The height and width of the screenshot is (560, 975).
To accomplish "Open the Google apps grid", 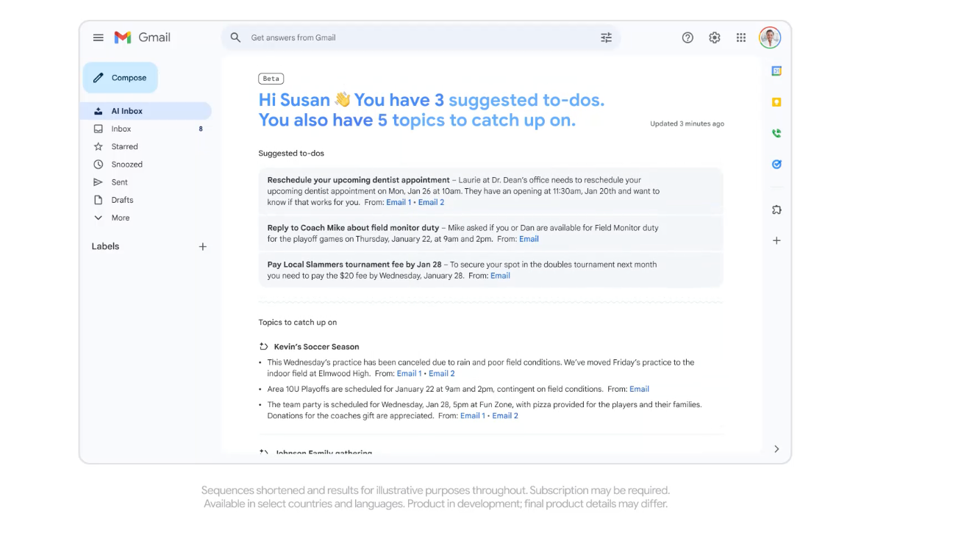I will [741, 37].
